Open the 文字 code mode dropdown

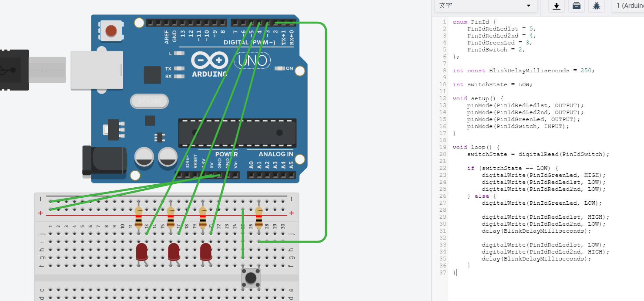pos(485,6)
